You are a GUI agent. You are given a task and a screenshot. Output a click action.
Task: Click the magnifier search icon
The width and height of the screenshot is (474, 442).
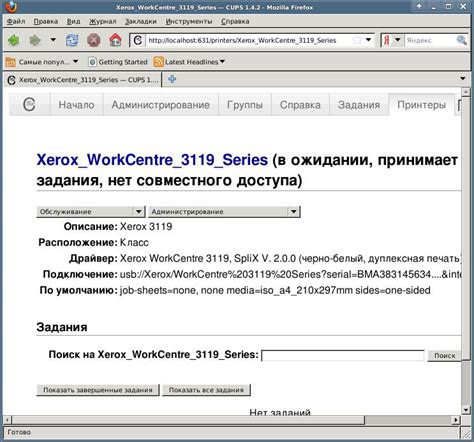(x=462, y=40)
